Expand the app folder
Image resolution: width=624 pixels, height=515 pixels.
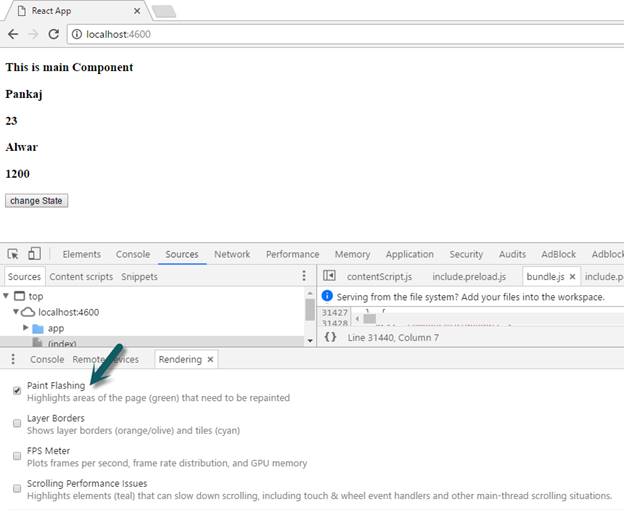25,328
